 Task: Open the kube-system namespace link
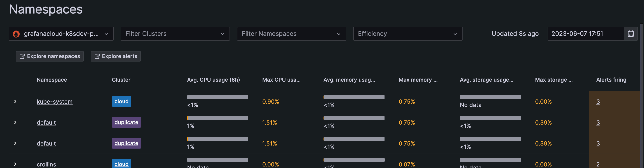click(54, 102)
